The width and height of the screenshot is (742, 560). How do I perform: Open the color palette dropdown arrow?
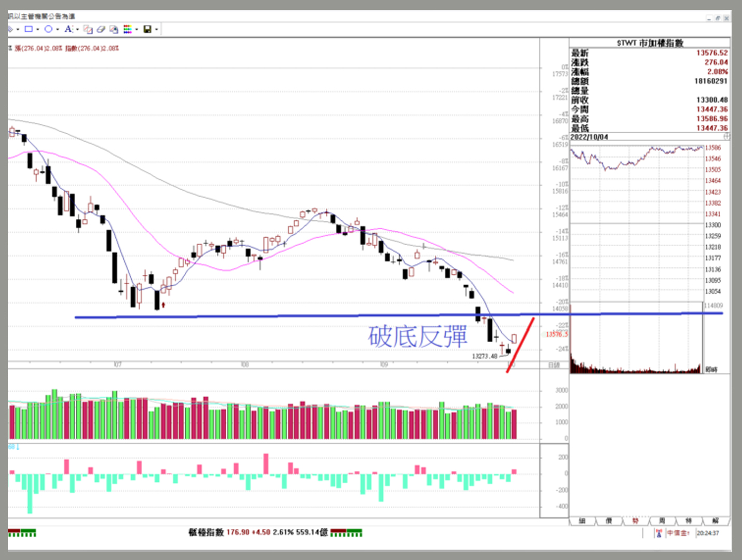[136, 30]
